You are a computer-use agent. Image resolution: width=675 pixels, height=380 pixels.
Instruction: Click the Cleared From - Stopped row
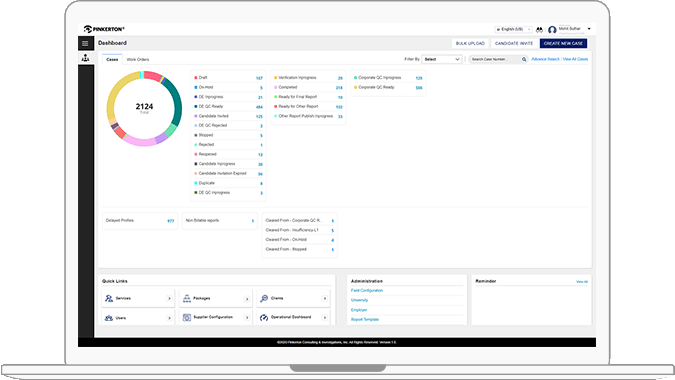300,249
